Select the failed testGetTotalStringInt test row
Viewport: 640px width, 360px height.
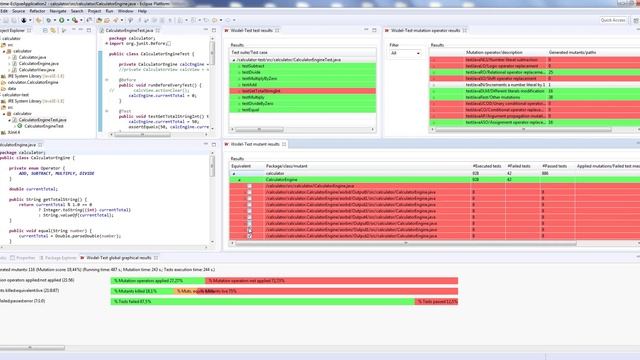pyautogui.click(x=302, y=91)
